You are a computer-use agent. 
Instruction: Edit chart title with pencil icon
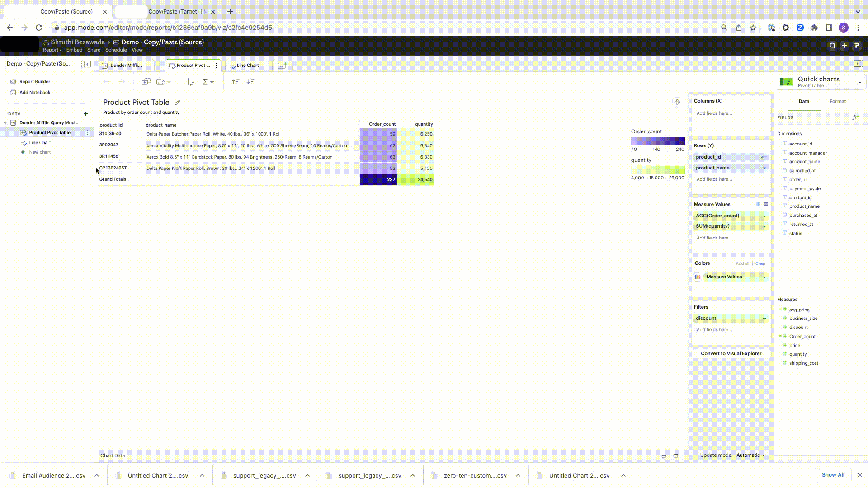178,103
